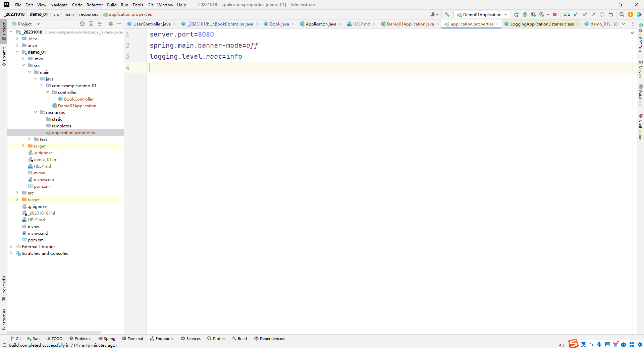Open the Tools menu
The width and height of the screenshot is (644, 348).
click(x=138, y=5)
